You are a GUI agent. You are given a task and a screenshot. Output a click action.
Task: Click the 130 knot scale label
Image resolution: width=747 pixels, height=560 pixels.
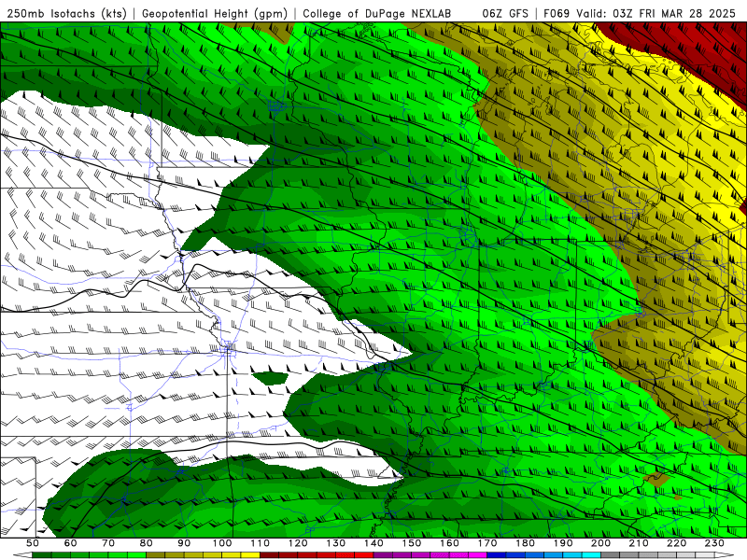(x=336, y=543)
